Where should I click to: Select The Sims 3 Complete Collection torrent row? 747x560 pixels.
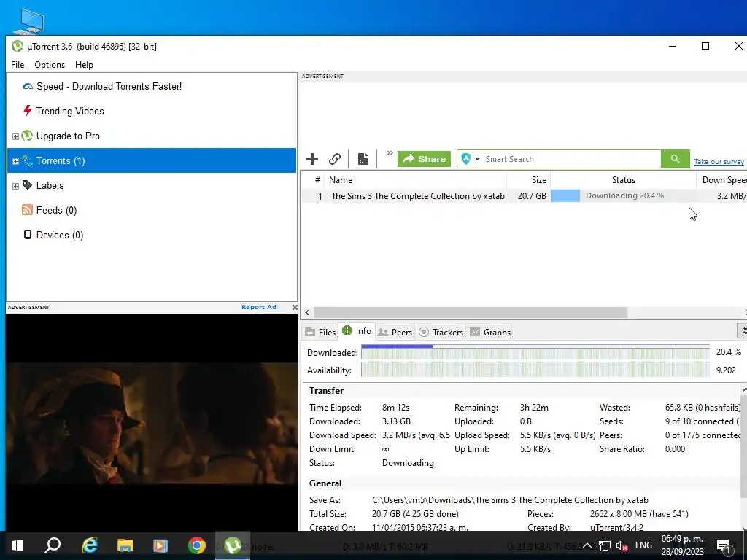[x=524, y=195]
